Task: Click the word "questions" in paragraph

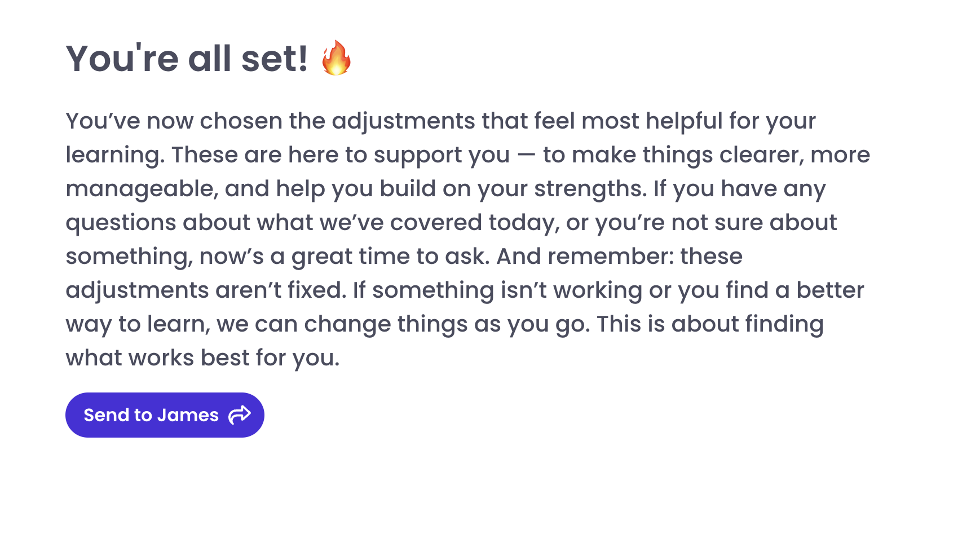Action: pos(121,223)
